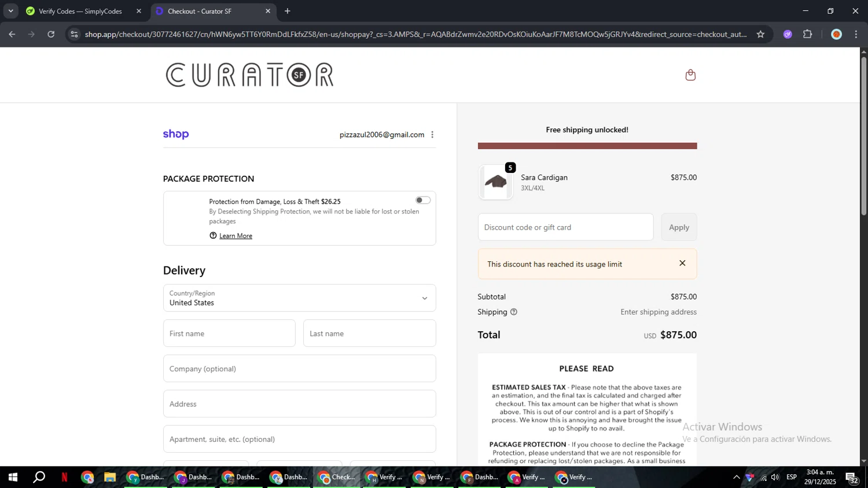This screenshot has width=868, height=488.
Task: Open a new browser tab
Action: click(x=288, y=11)
